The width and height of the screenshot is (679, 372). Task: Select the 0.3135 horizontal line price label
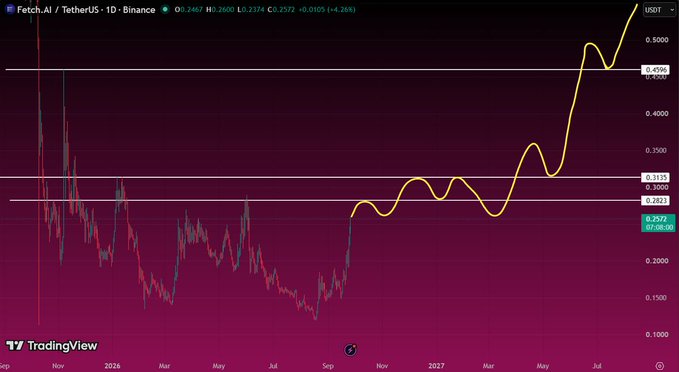pyautogui.click(x=656, y=177)
